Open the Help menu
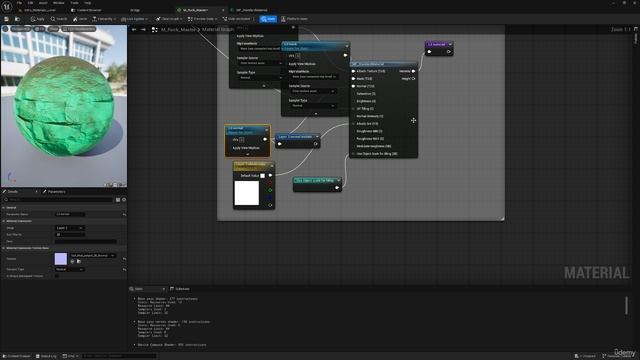 pos(87,3)
